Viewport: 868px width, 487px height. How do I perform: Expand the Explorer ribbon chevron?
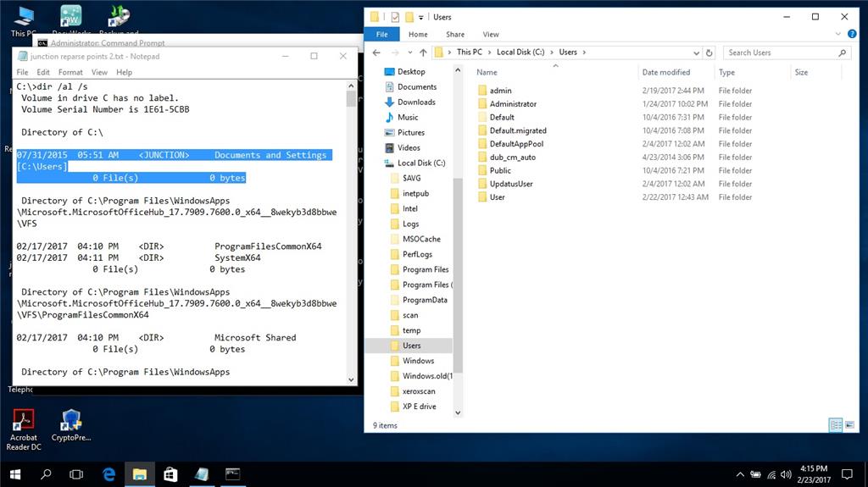tap(837, 34)
